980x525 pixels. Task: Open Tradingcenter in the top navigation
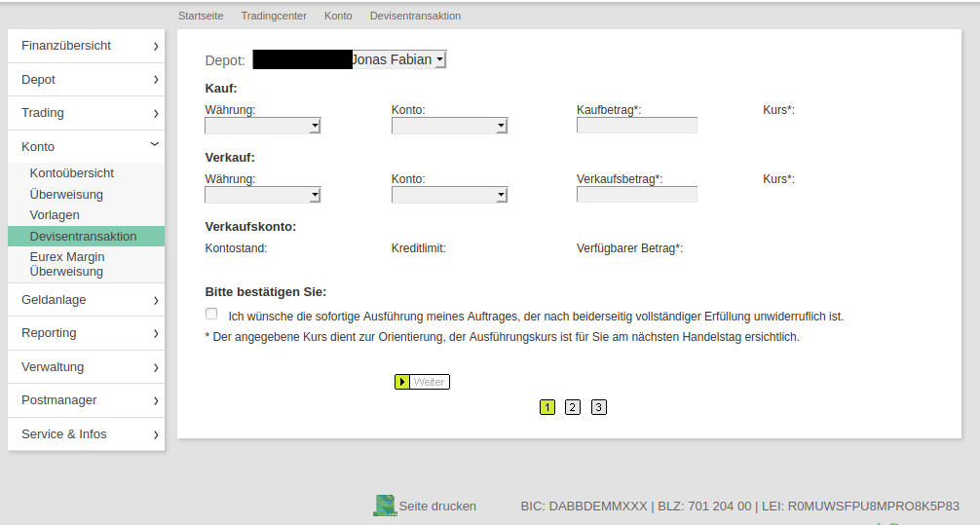274,16
